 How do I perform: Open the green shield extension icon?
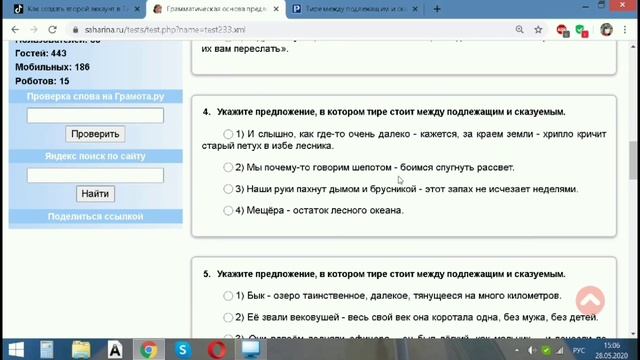click(582, 30)
